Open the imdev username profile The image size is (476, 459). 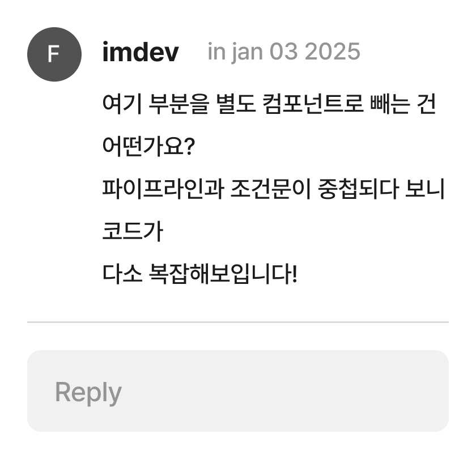(x=141, y=53)
